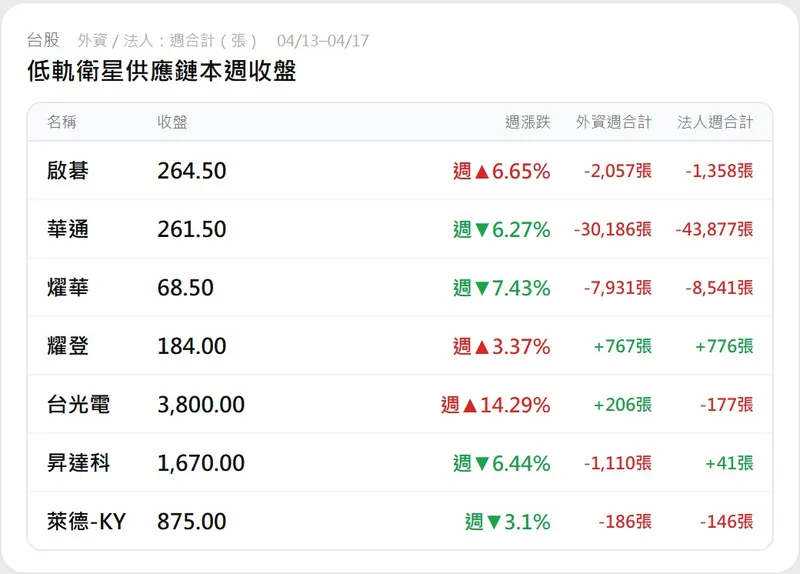Viewport: 800px width, 574px height.
Task: Click weekly change 週▼3.1%
Action: (508, 522)
